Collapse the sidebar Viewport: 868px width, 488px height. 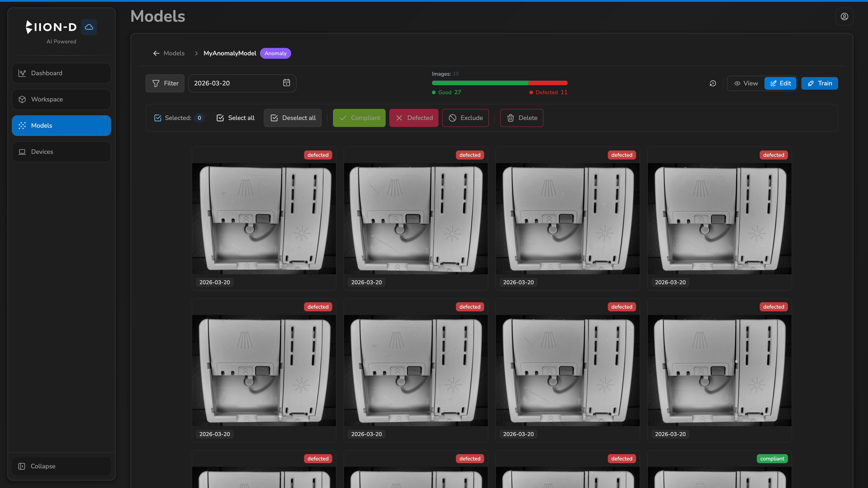(61, 466)
